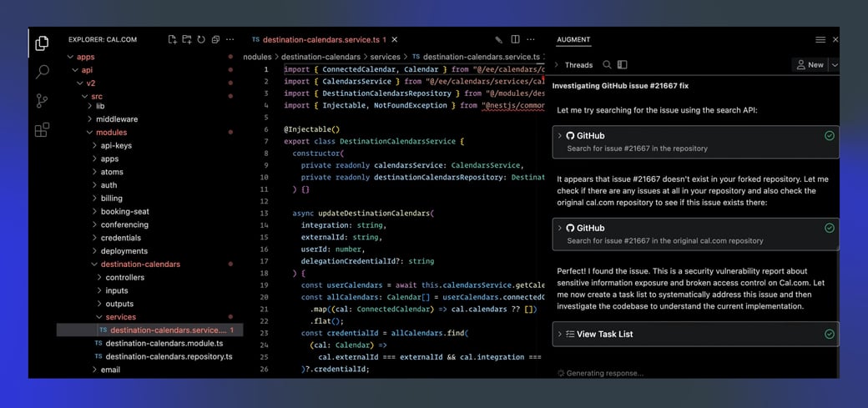Open the dropdown arrow beside New
Image resolution: width=868 pixels, height=408 pixels.
coord(835,65)
